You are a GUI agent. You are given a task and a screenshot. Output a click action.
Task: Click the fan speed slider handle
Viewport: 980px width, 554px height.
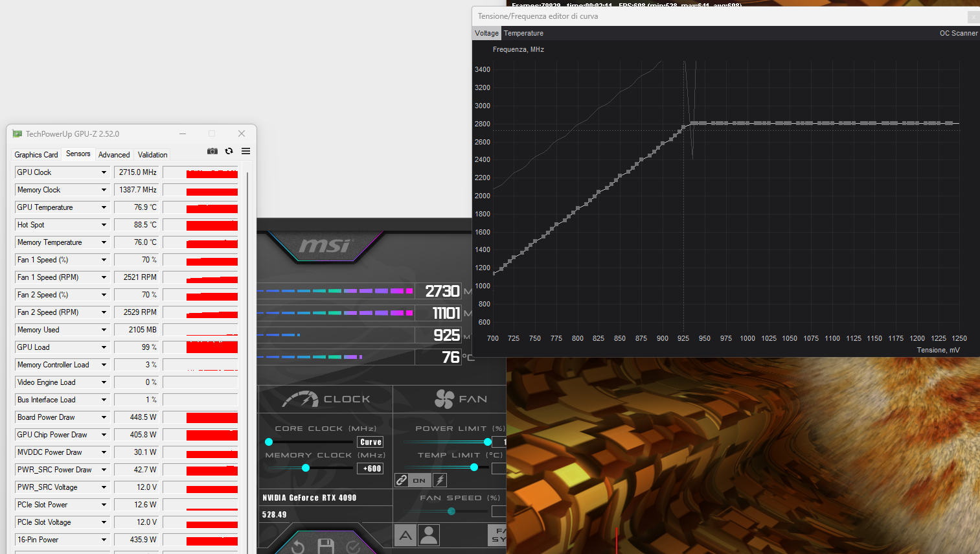point(451,511)
